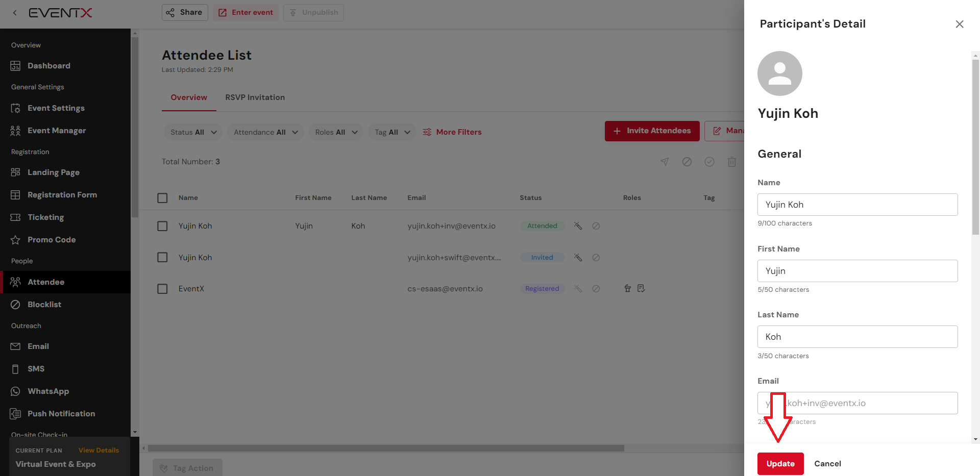
Task: Click the participant avatar placeholder image
Action: 779,73
